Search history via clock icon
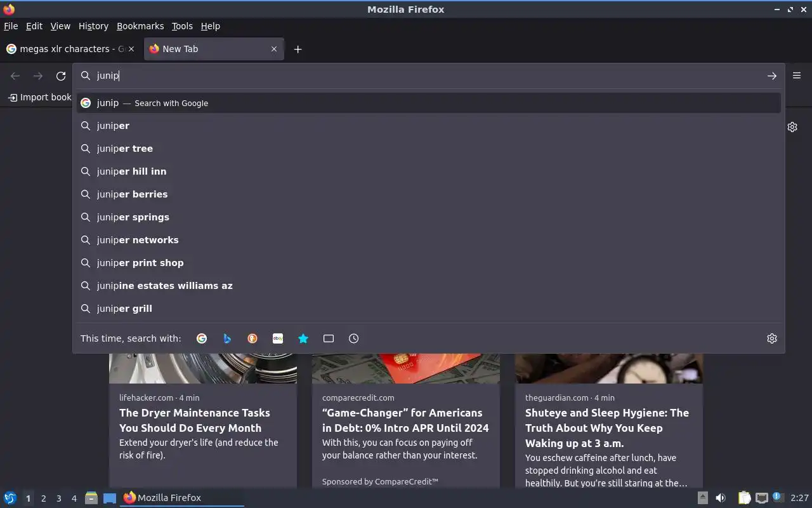The width and height of the screenshot is (812, 508). pos(354,338)
